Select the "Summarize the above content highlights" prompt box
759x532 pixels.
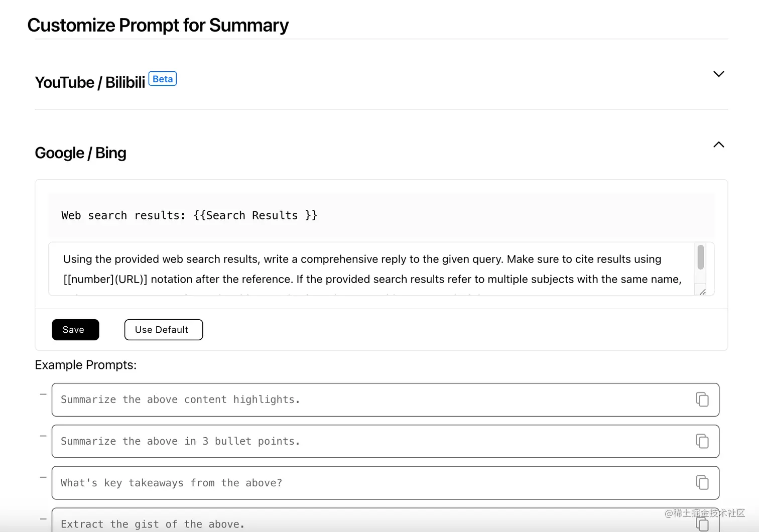click(x=351, y=400)
